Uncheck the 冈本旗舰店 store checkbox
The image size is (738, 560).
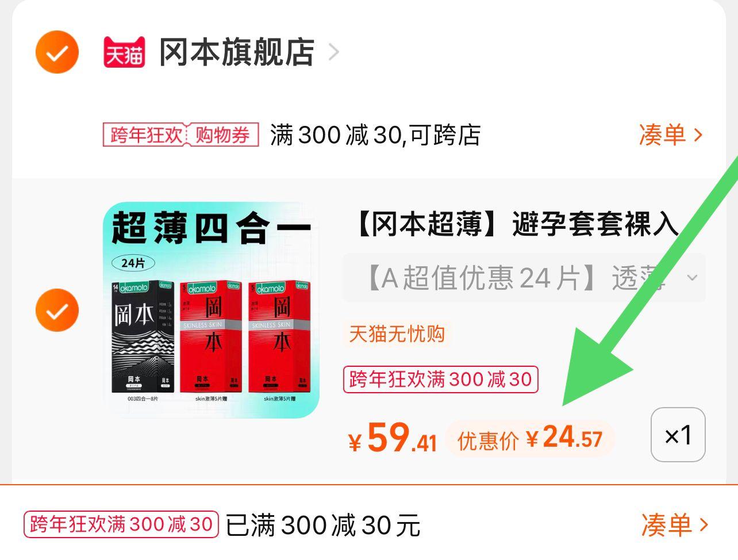pos(57,52)
